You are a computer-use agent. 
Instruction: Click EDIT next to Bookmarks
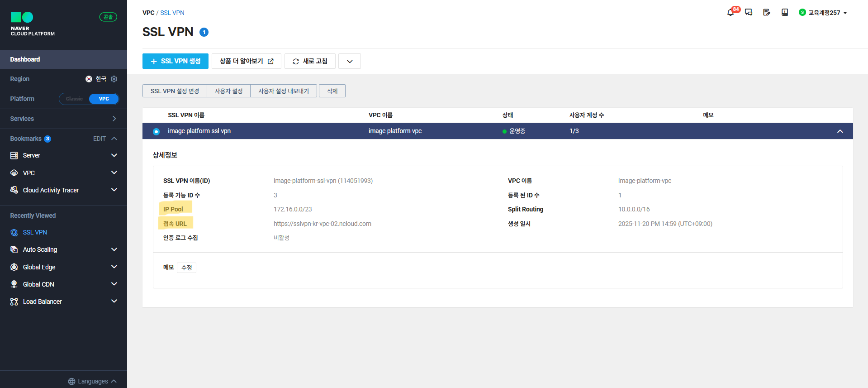pyautogui.click(x=100, y=139)
